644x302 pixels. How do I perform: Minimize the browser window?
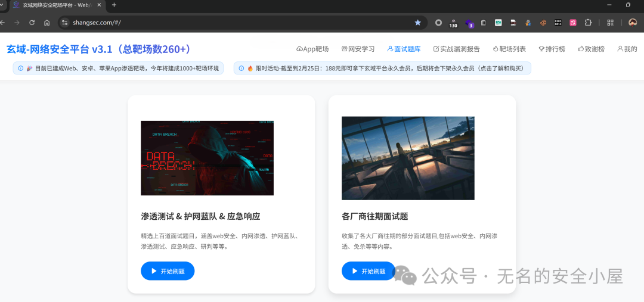[x=609, y=5]
